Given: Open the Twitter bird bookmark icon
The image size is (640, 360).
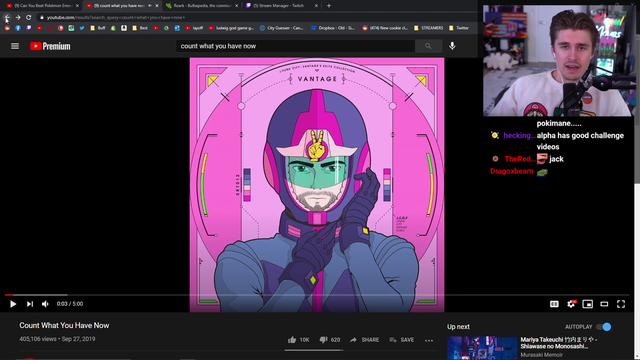Looking at the screenshot, I should pyautogui.click(x=82, y=28).
